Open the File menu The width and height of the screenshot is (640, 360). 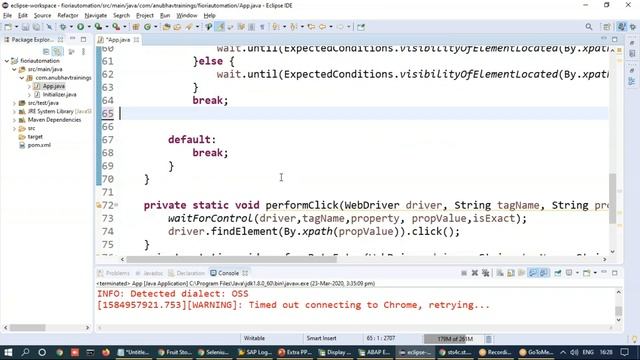click(7, 16)
